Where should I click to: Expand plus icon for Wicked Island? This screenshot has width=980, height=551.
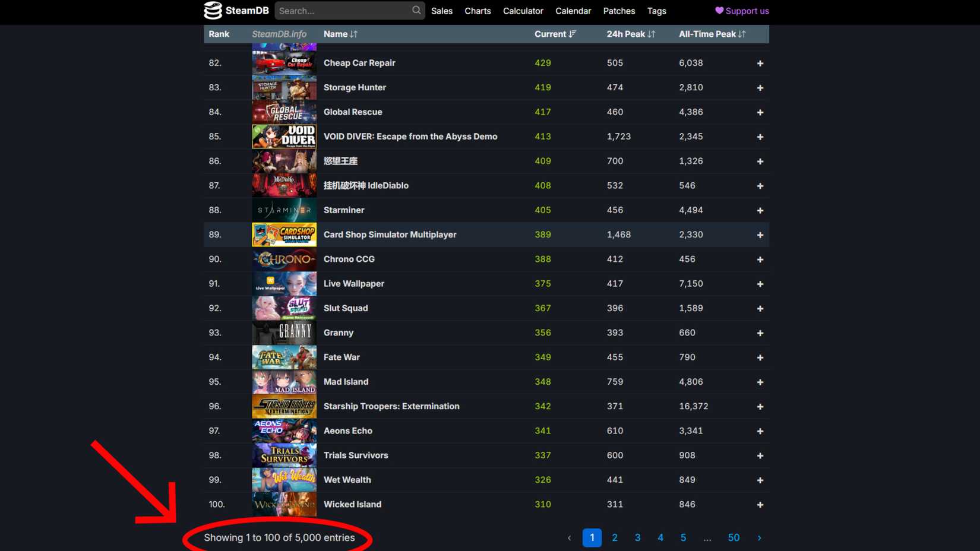coord(760,505)
